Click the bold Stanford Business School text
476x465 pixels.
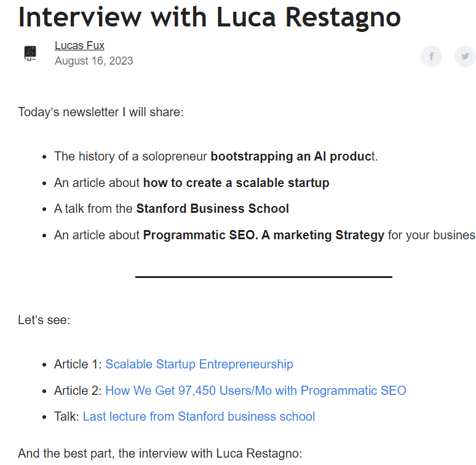click(x=213, y=209)
